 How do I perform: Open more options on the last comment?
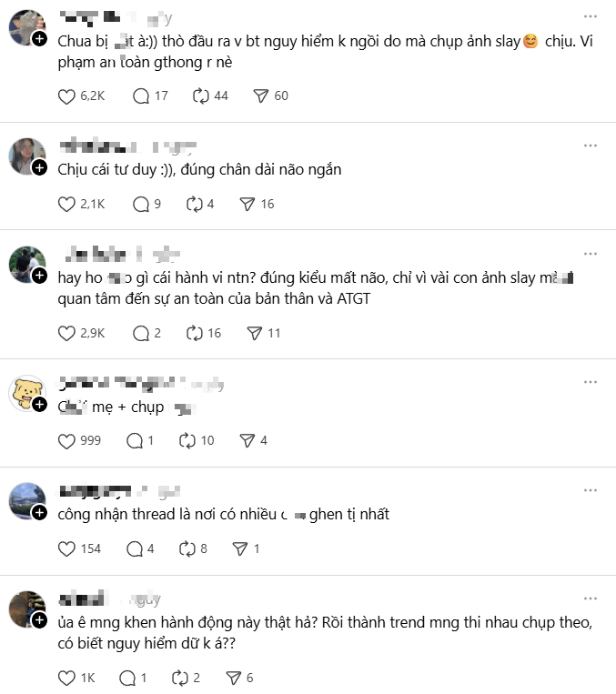(x=591, y=598)
